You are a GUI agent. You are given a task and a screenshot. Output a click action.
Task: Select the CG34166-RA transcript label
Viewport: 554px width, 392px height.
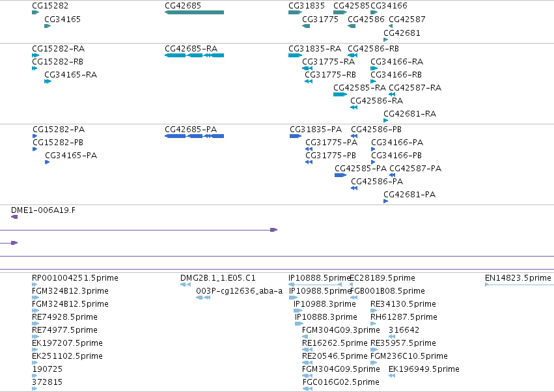tap(396, 61)
